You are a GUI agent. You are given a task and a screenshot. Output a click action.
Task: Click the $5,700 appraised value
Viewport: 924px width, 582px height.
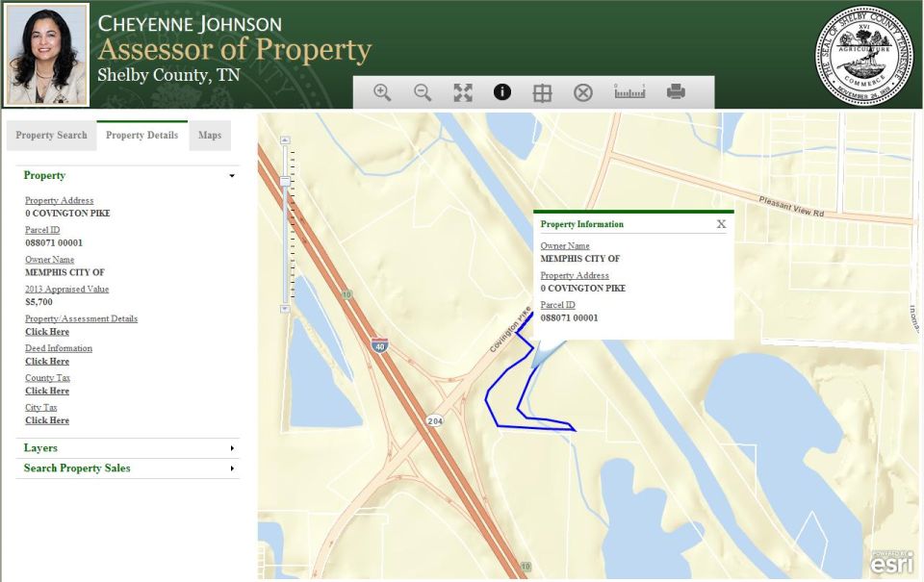(38, 302)
